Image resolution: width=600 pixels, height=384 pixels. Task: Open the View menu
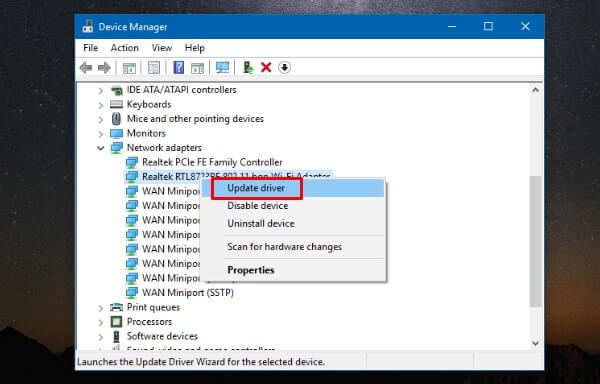click(161, 48)
